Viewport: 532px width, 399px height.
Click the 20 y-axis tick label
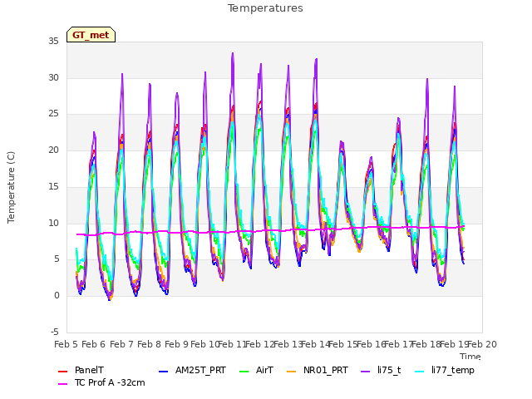point(53,150)
